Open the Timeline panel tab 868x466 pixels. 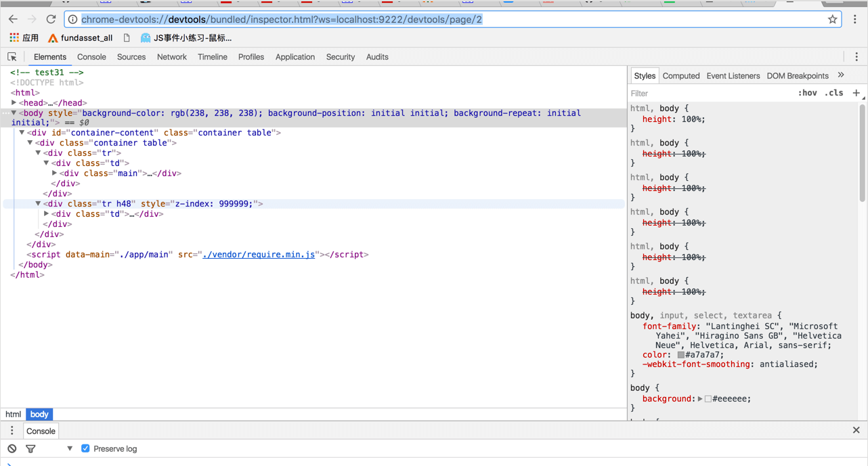pyautogui.click(x=213, y=58)
